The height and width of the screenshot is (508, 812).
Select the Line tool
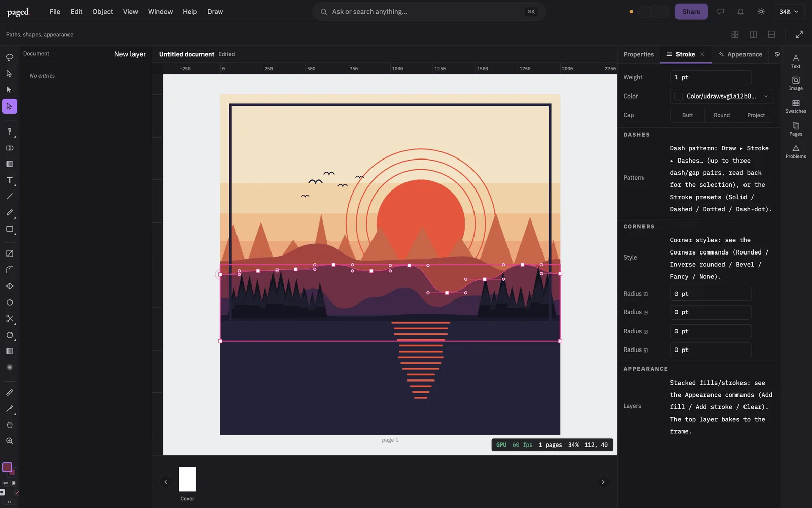click(9, 197)
